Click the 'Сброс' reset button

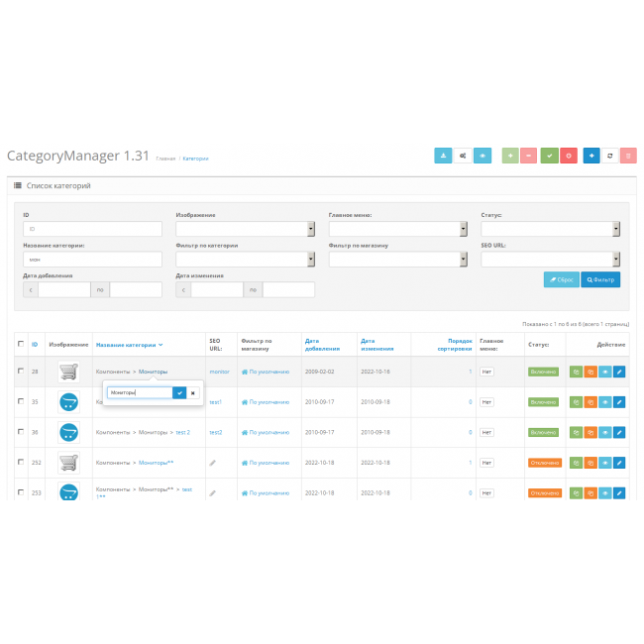coord(562,279)
